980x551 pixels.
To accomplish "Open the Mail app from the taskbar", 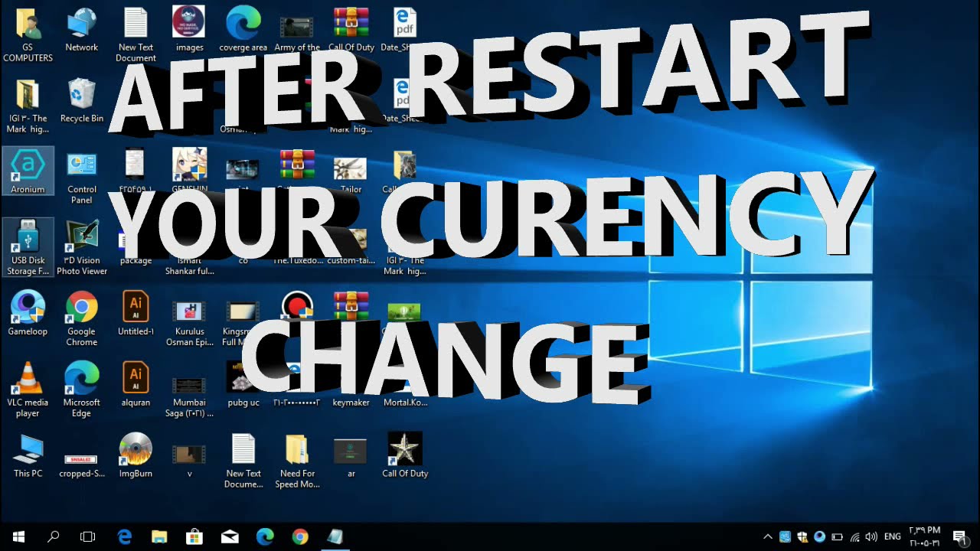I will click(230, 536).
